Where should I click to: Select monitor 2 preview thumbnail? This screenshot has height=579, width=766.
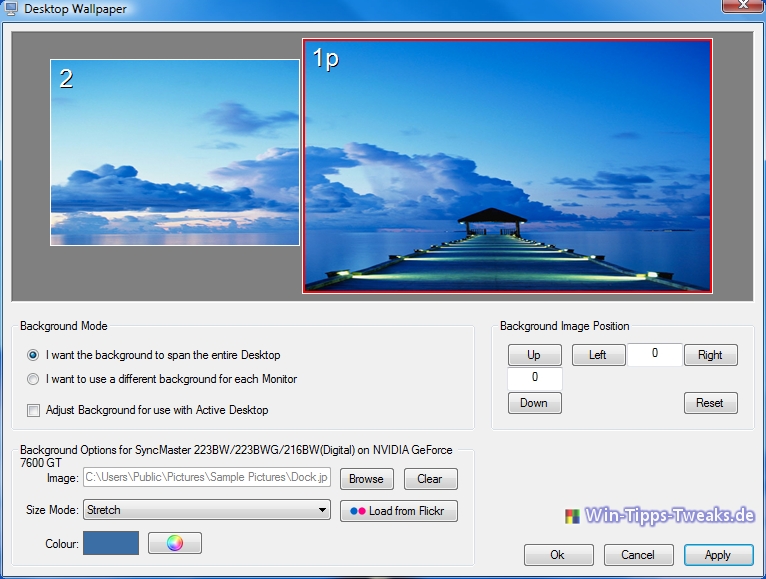(x=175, y=152)
